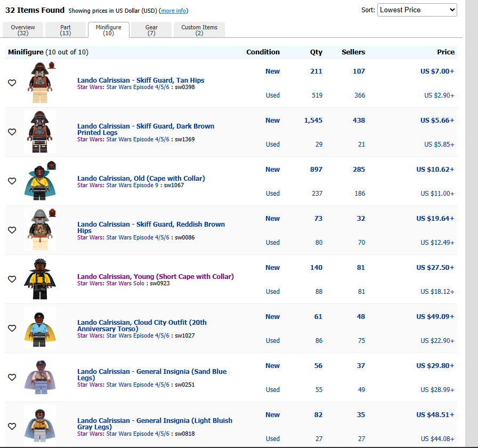Open General Insignia (Sand Blue Legs) link

(x=152, y=375)
